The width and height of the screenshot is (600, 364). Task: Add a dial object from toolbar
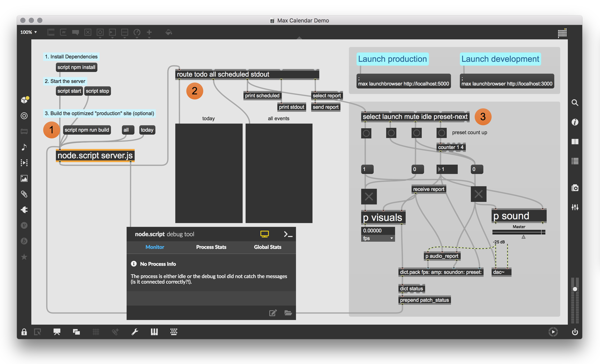click(x=137, y=32)
